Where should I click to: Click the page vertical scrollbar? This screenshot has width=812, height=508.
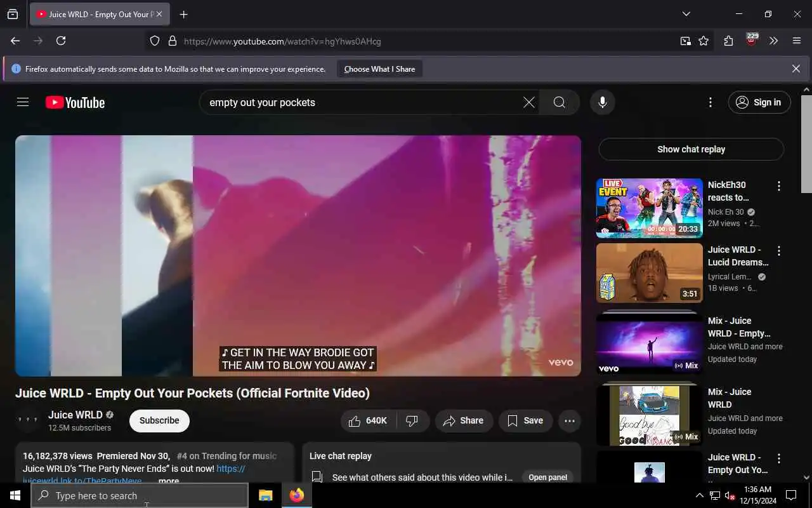point(806,143)
